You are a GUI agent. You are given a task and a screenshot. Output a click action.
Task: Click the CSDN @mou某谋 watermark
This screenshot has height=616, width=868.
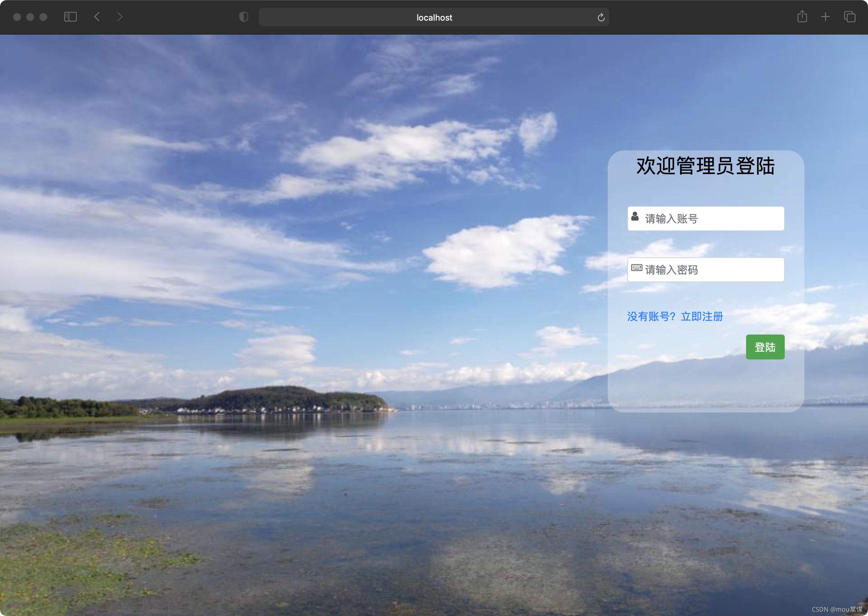coord(837,609)
